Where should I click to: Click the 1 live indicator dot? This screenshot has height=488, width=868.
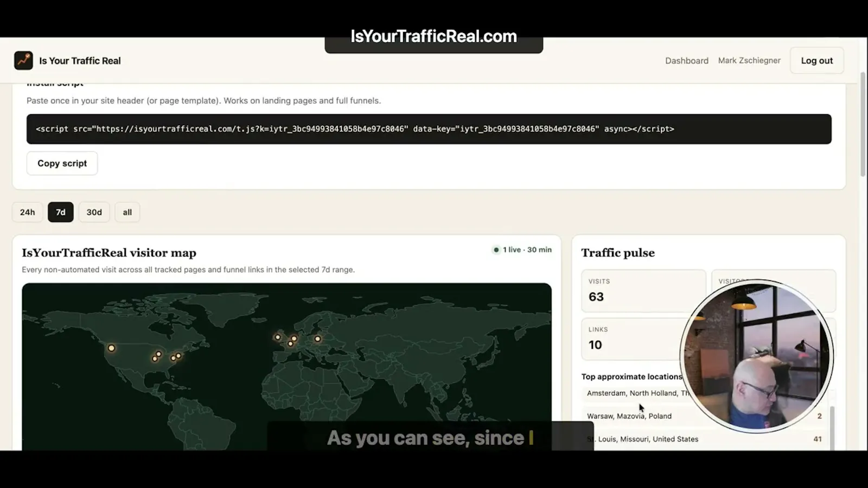[x=496, y=250]
